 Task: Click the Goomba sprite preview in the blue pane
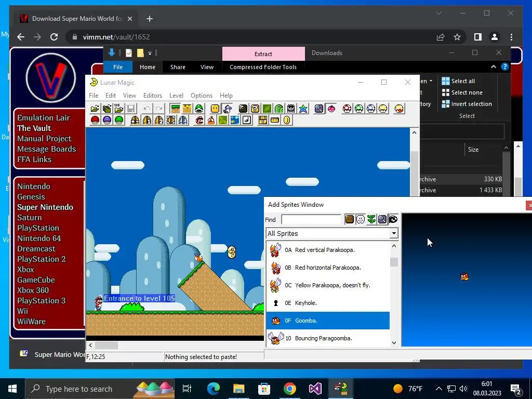(464, 277)
